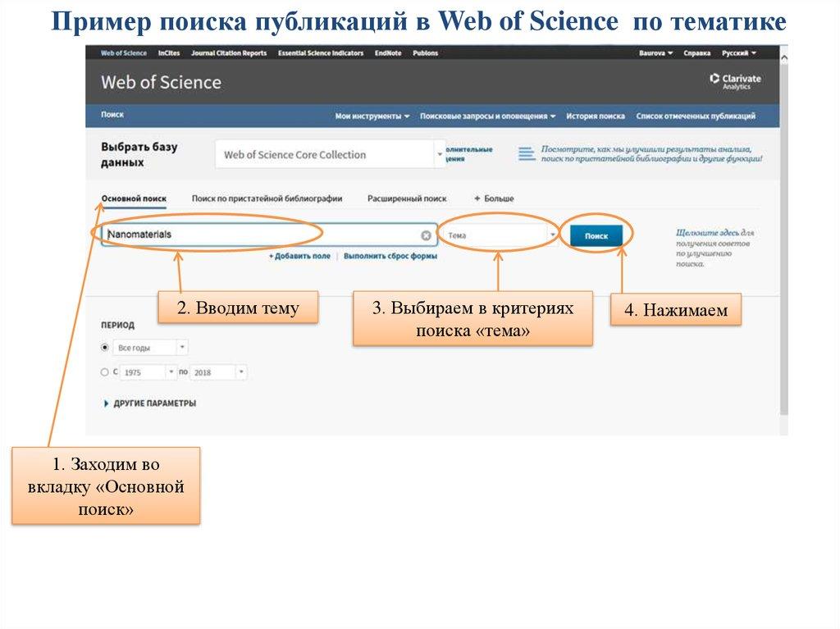Select the 'Все годы' radio button

(x=104, y=348)
